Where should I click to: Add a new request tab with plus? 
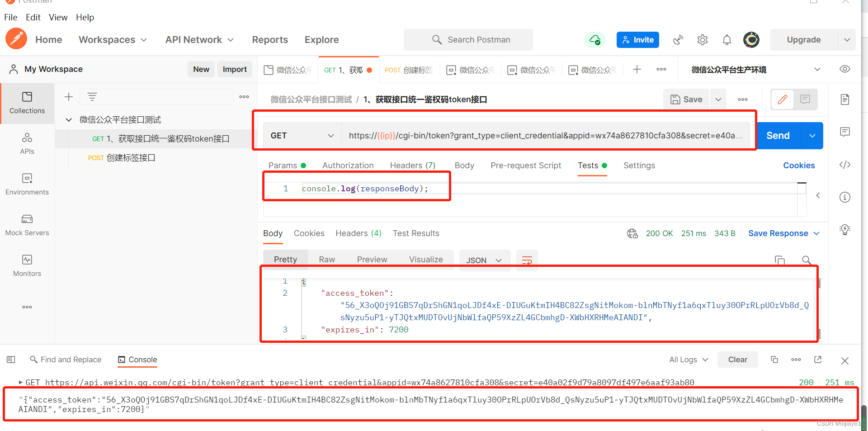pos(637,69)
